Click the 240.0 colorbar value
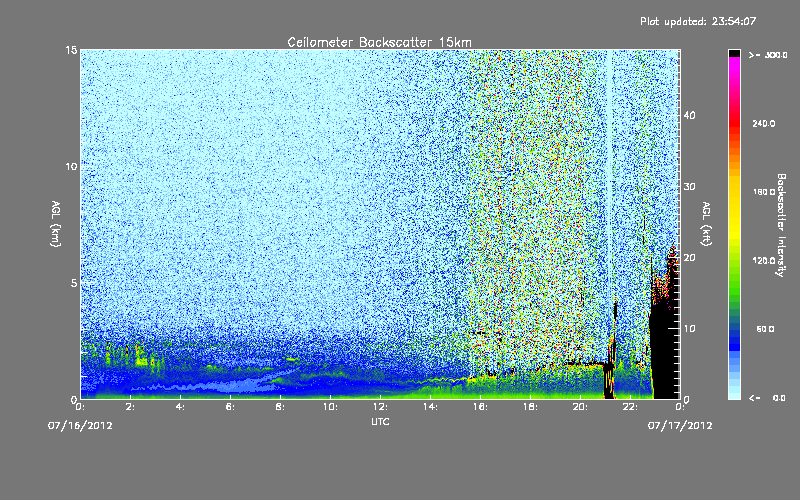800x500 pixels. coord(764,123)
